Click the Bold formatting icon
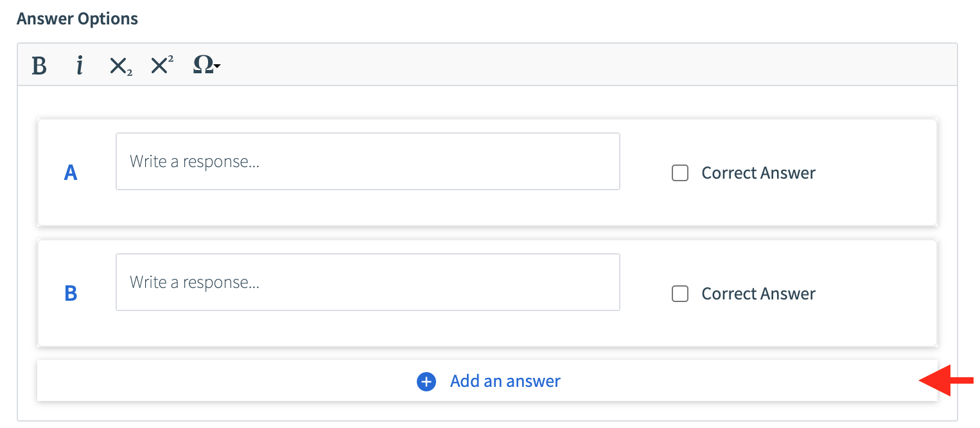Image resolution: width=980 pixels, height=428 pixels. click(x=39, y=65)
